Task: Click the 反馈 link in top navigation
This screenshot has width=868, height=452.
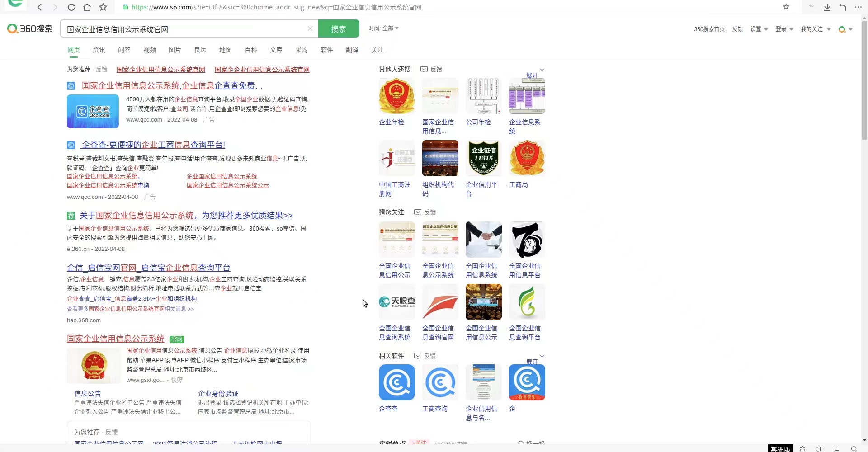Action: pos(737,29)
